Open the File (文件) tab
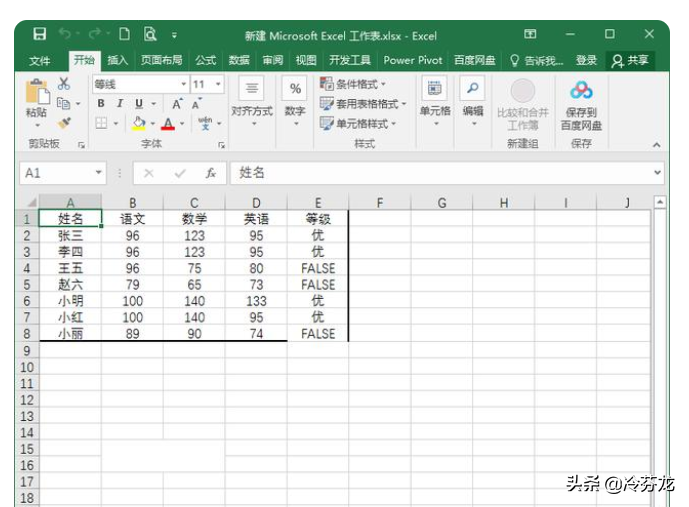The image size is (689, 507). click(x=40, y=61)
